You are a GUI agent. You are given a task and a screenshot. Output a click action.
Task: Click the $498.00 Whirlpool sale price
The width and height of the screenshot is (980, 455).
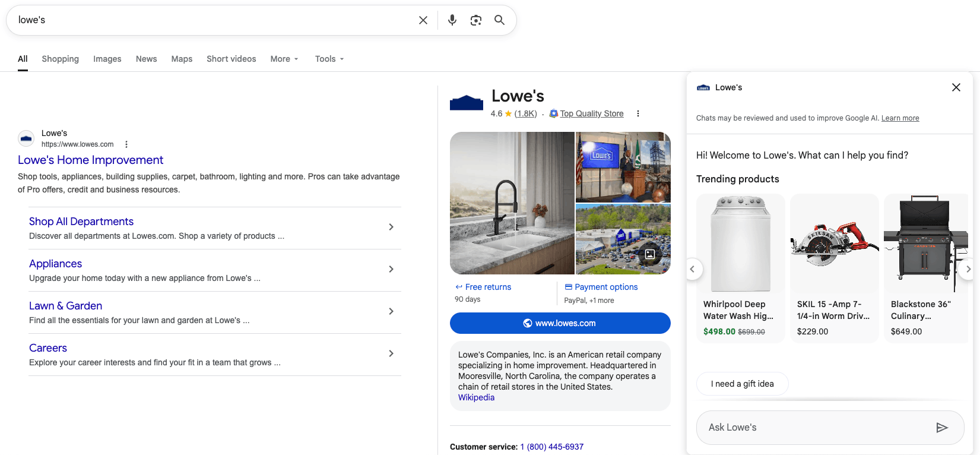coord(719,331)
